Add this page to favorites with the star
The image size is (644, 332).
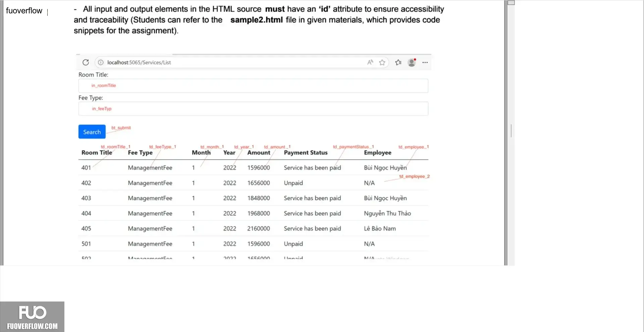(382, 62)
